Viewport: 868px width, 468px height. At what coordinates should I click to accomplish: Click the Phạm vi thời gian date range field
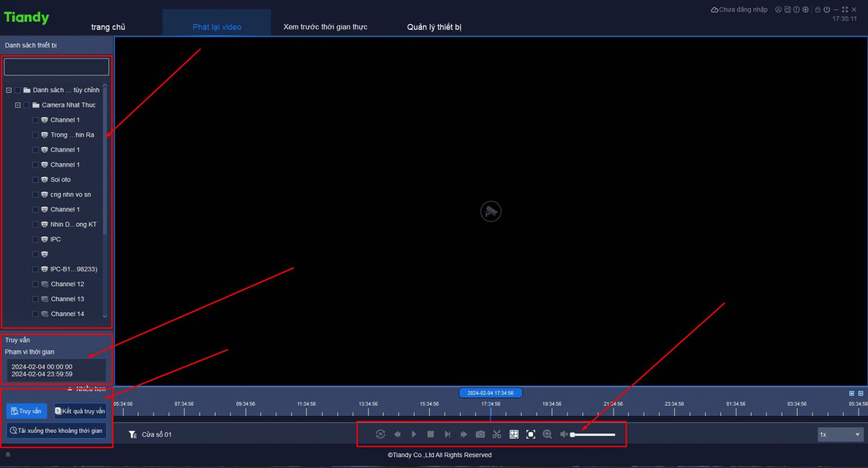pos(56,370)
